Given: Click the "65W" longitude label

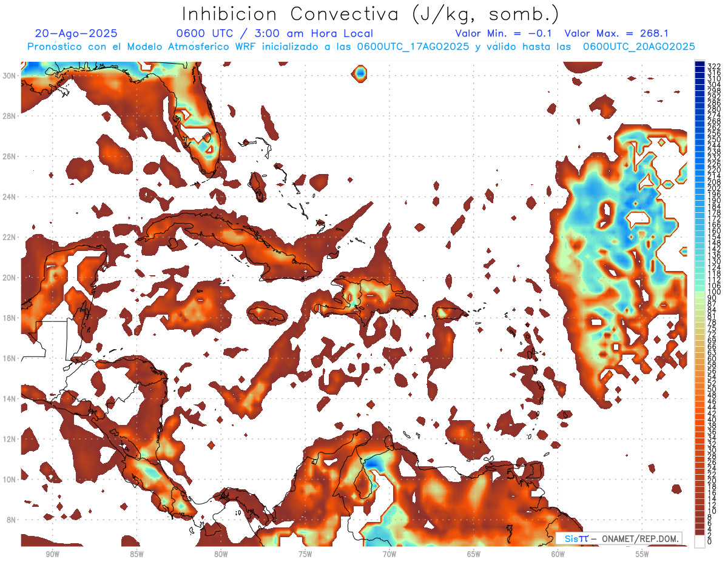Looking at the screenshot, I should pyautogui.click(x=474, y=554).
